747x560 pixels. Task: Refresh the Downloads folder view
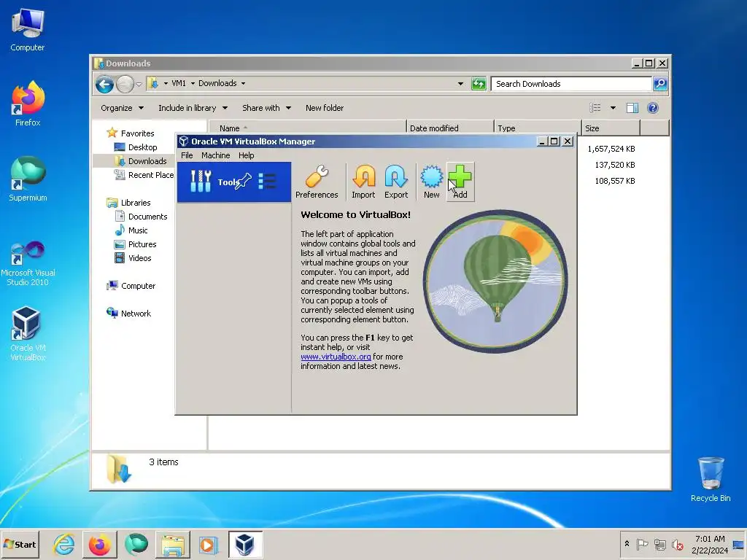pos(479,84)
